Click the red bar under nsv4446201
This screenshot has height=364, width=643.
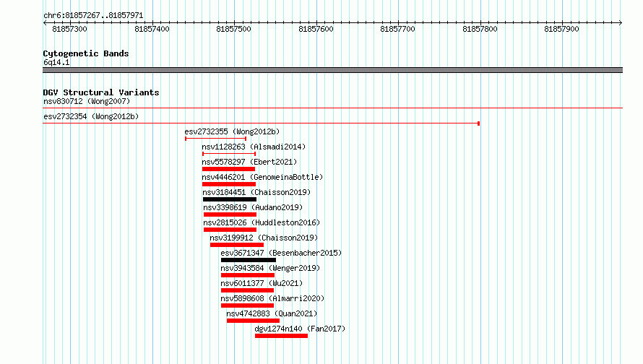(x=229, y=184)
